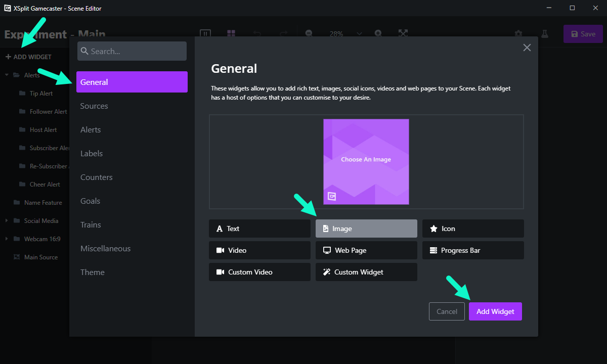
Task: Expand the Social Media group
Action: [7, 221]
